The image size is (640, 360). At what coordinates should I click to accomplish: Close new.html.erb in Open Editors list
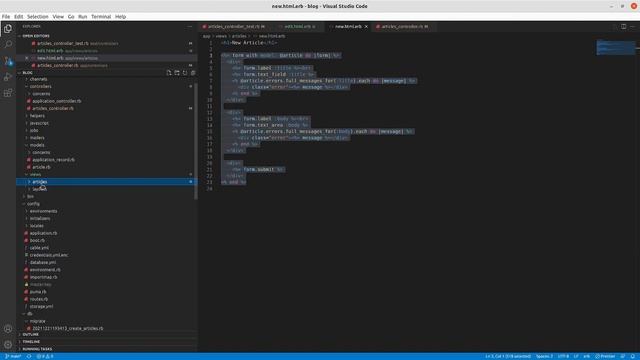tap(27, 58)
